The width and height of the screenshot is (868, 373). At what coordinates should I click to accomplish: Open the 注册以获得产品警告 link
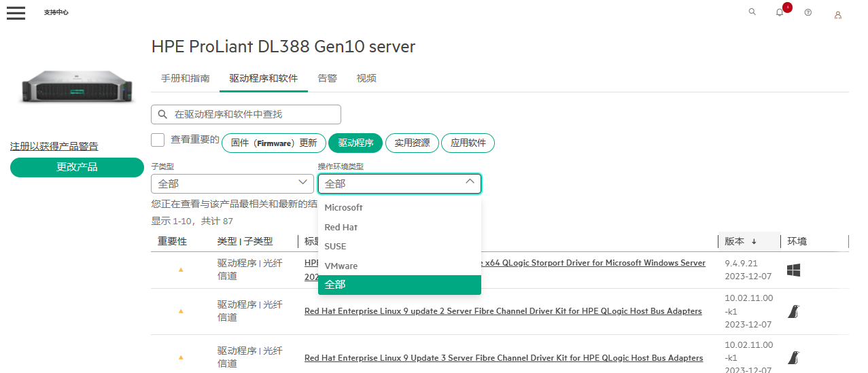pos(54,146)
